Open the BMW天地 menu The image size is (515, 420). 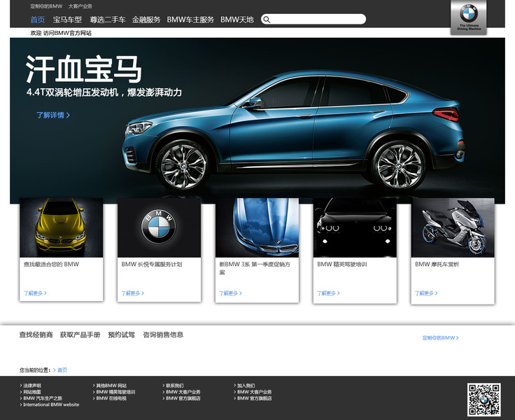[237, 20]
